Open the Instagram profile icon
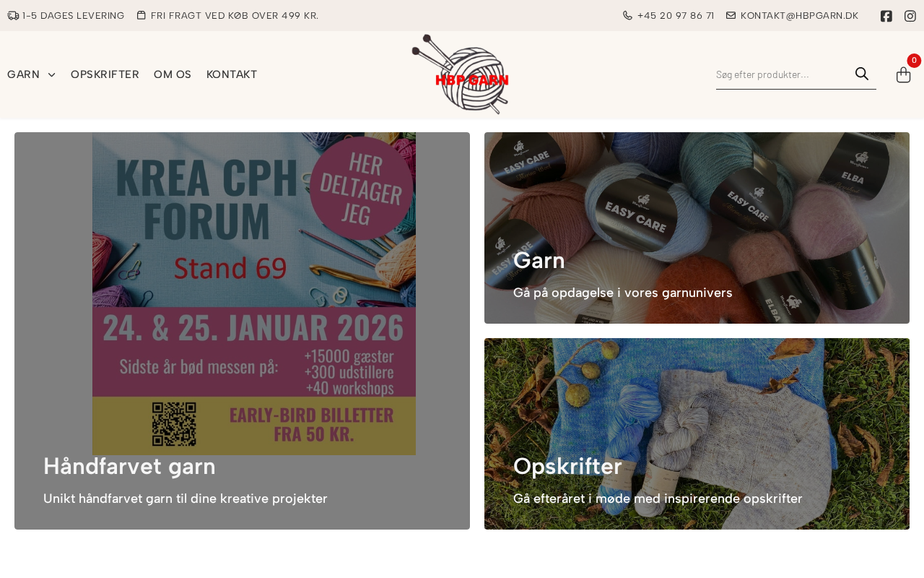This screenshot has width=924, height=578. coord(910,16)
